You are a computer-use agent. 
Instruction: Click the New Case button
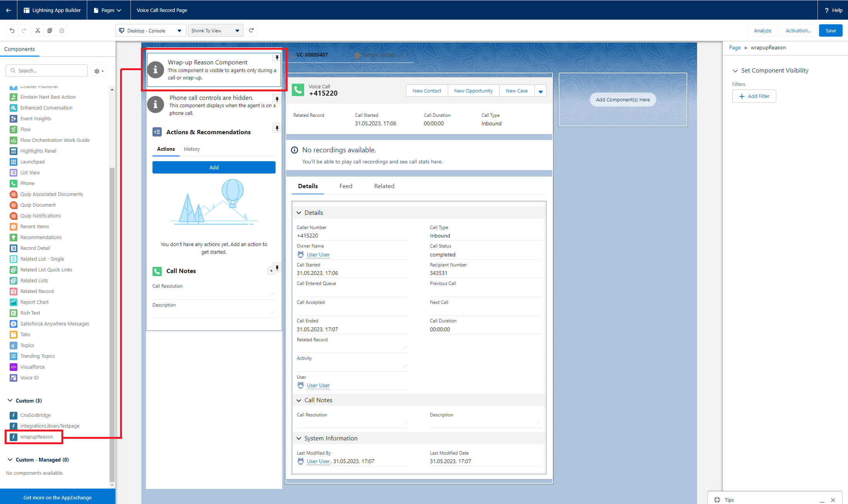517,91
